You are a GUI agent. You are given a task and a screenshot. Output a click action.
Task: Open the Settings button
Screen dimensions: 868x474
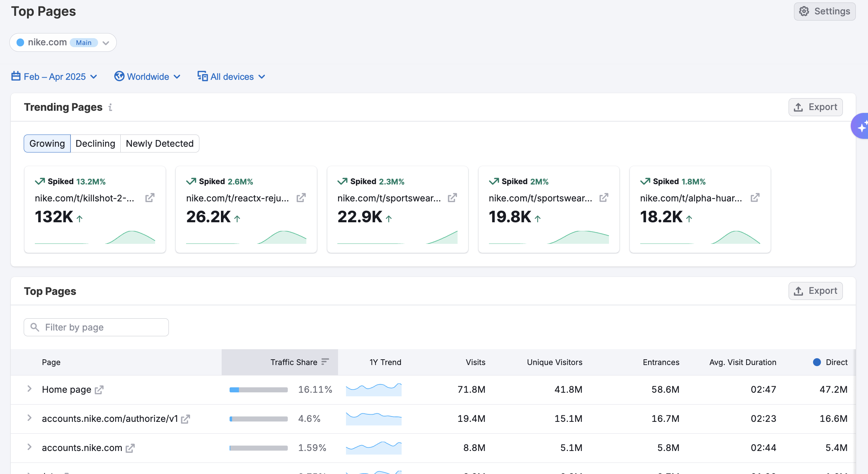coord(824,12)
